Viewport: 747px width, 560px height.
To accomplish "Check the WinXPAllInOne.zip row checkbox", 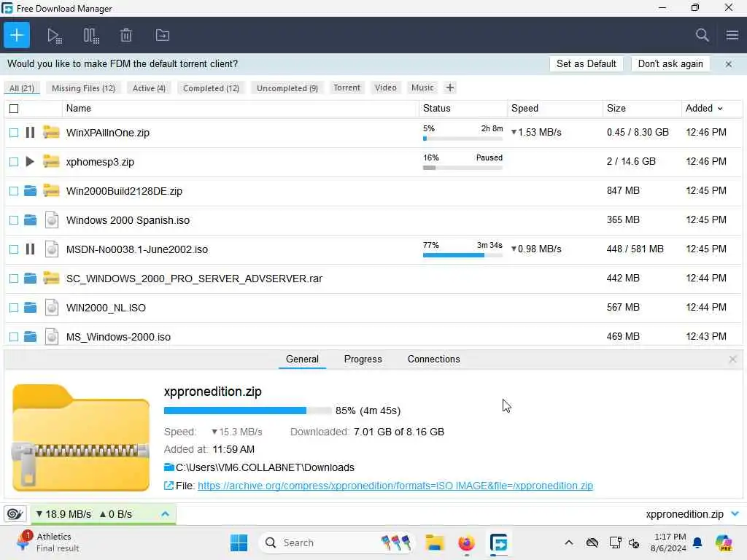I will (x=14, y=133).
